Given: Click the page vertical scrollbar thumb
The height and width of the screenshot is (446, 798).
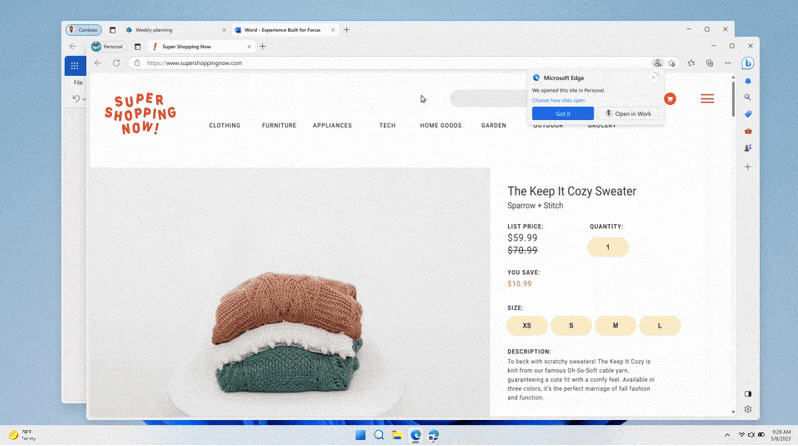Looking at the screenshot, I should pos(733,98).
